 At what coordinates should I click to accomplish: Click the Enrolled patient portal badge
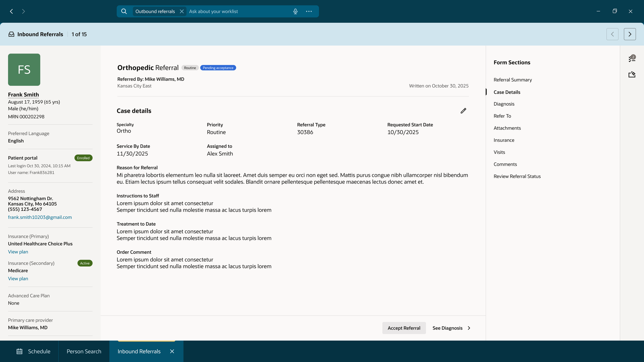tap(83, 158)
